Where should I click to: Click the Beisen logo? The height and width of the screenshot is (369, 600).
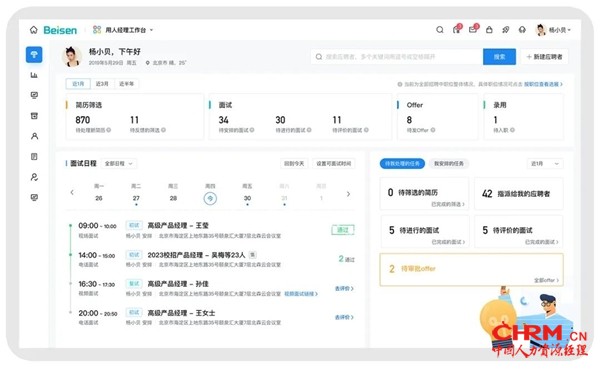(60, 30)
